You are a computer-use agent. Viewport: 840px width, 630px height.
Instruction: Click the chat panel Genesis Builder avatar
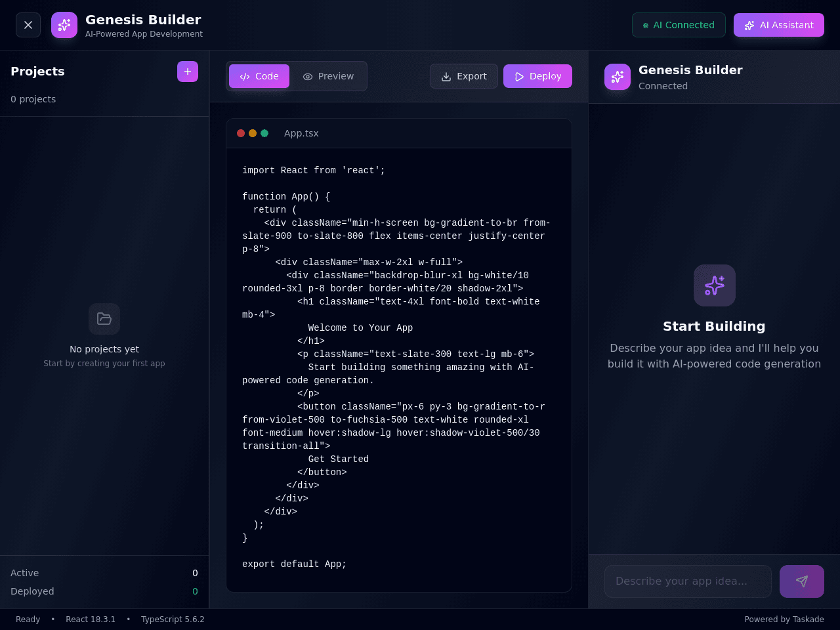[x=618, y=77]
